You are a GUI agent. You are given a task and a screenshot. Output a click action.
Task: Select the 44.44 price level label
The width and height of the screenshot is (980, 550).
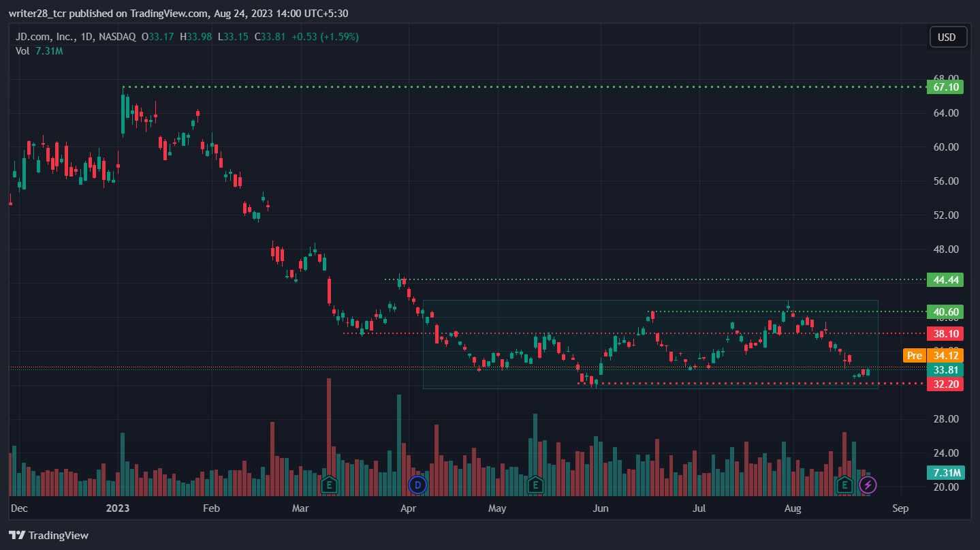tap(946, 279)
